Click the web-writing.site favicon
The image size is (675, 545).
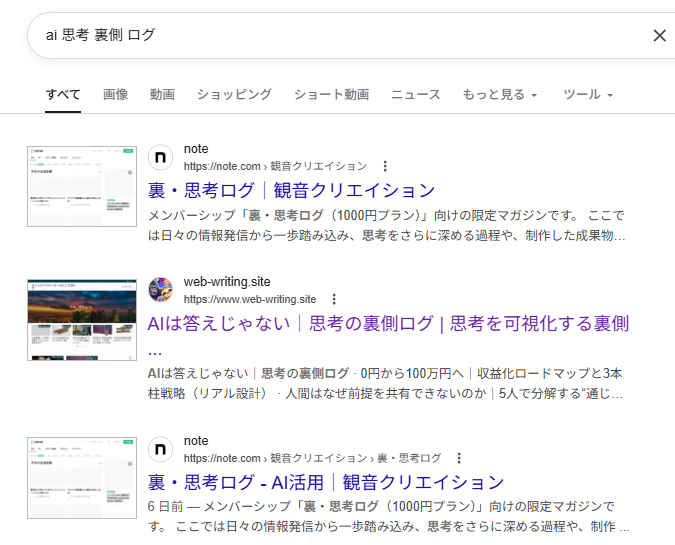tap(161, 290)
